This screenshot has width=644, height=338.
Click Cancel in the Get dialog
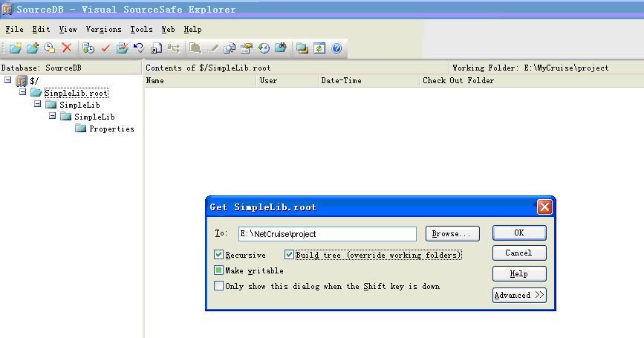[519, 253]
